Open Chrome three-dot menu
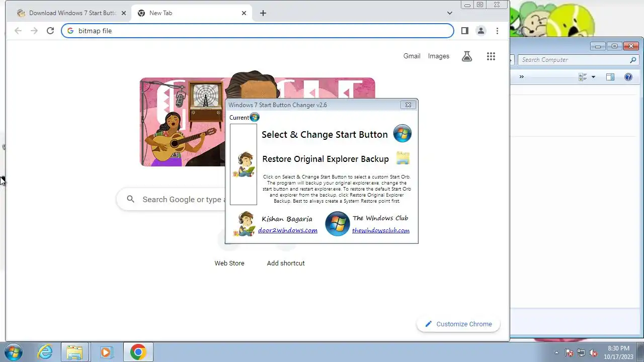This screenshot has height=362, width=644. pyautogui.click(x=497, y=31)
